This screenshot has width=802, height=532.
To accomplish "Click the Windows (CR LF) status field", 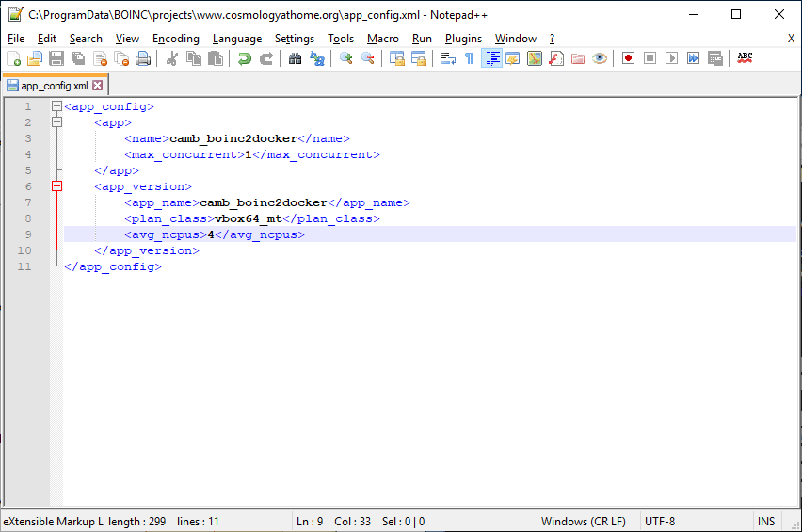I will click(584, 521).
